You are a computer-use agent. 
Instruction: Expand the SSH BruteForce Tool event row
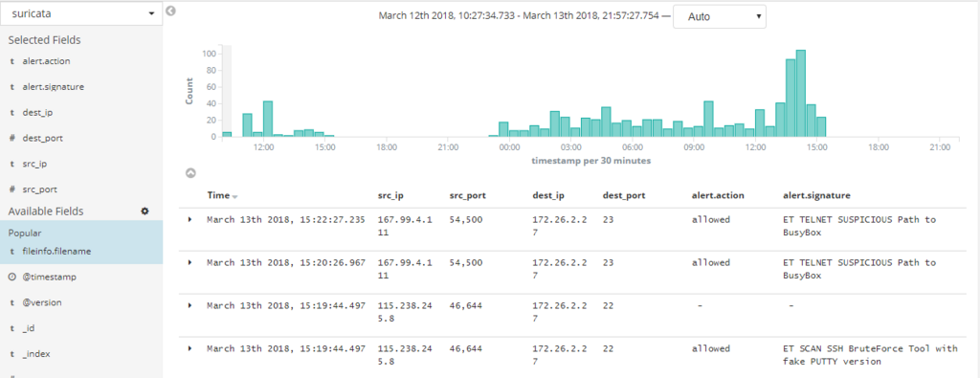[x=190, y=348]
